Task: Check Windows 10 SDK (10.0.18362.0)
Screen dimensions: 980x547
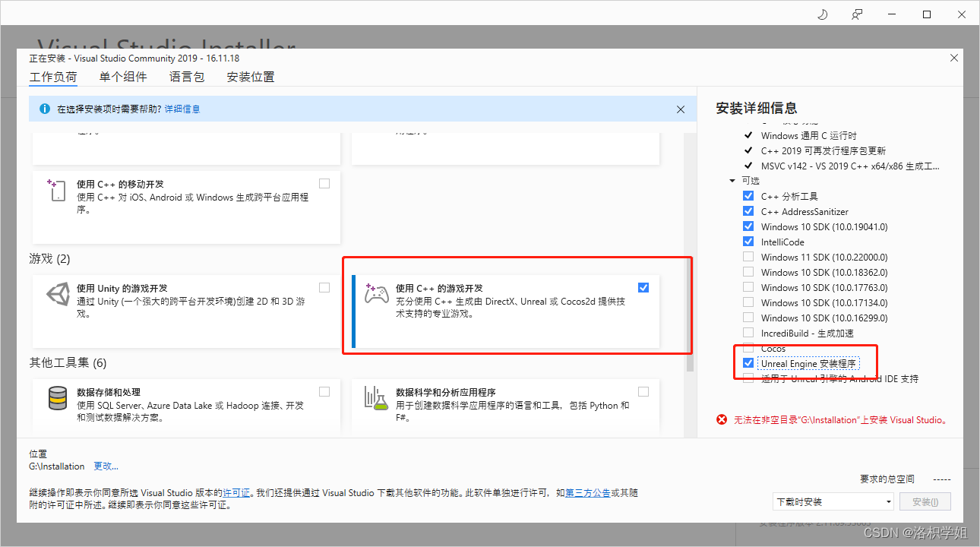Action: (748, 272)
